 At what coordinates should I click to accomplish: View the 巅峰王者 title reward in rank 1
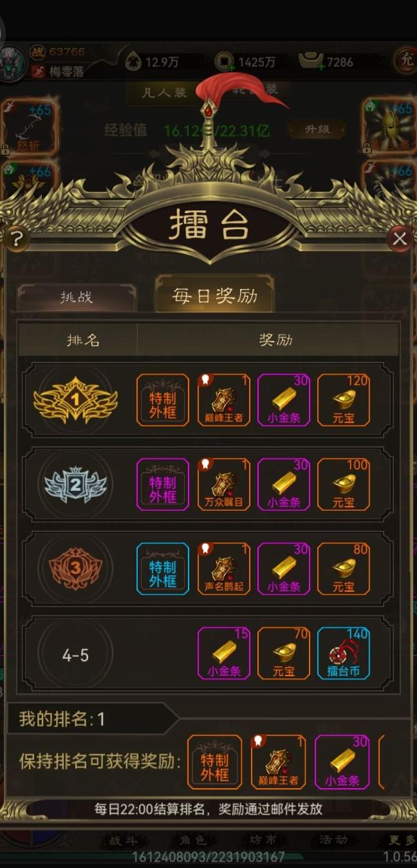pyautogui.click(x=223, y=400)
